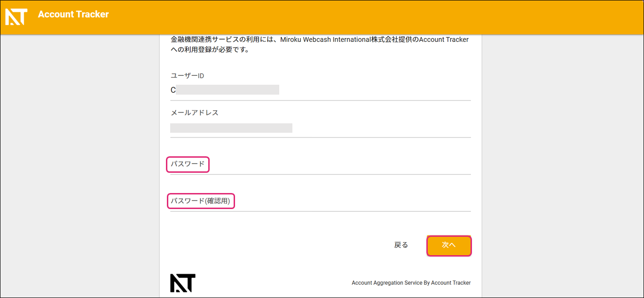644x298 pixels.
Task: Click blank white space left of 戻る button
Action: pyautogui.click(x=282, y=245)
